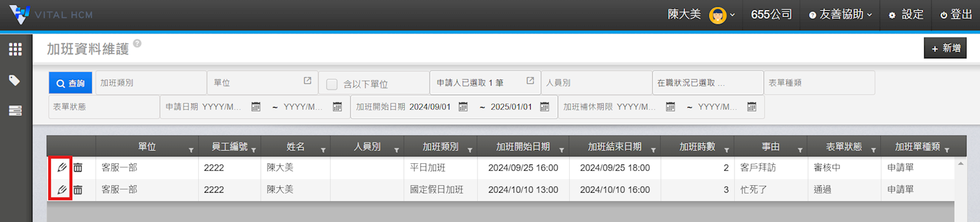
Task: Delete the 國定假日加班 overtime row
Action: [78, 190]
